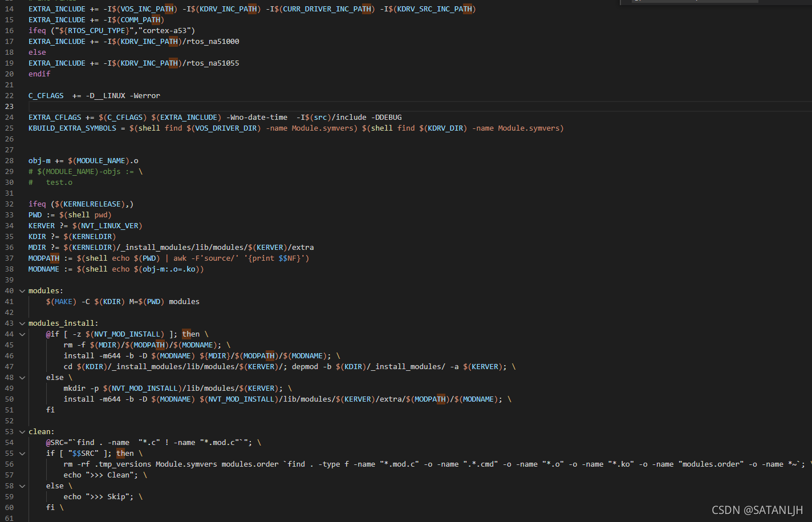
Task: Collapse the fold arrow on line 55
Action: 22,454
